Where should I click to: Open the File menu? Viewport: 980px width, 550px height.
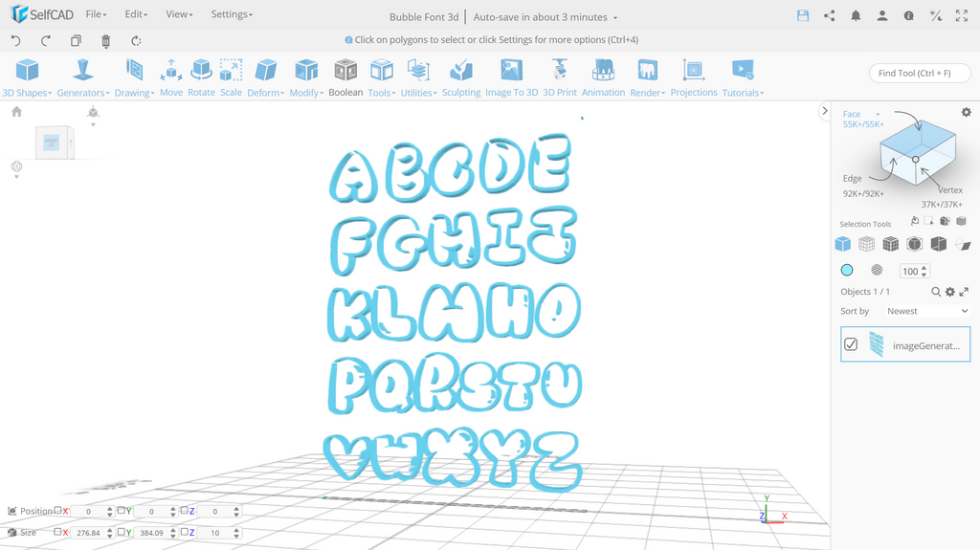pos(96,14)
